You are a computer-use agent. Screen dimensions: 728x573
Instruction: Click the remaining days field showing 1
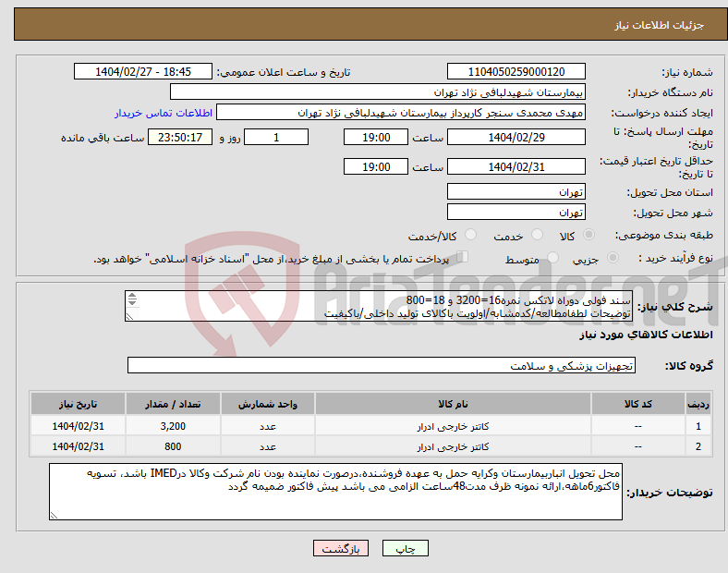pos(276,138)
